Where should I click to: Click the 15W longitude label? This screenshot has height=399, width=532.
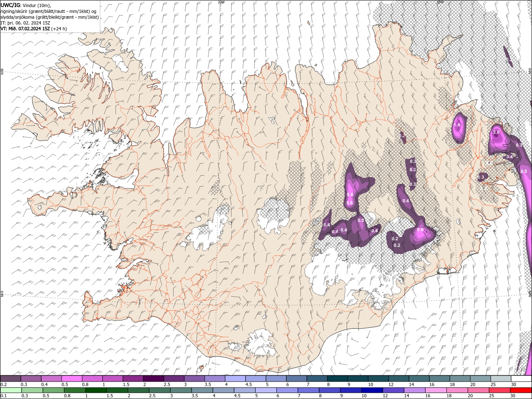click(x=440, y=2)
